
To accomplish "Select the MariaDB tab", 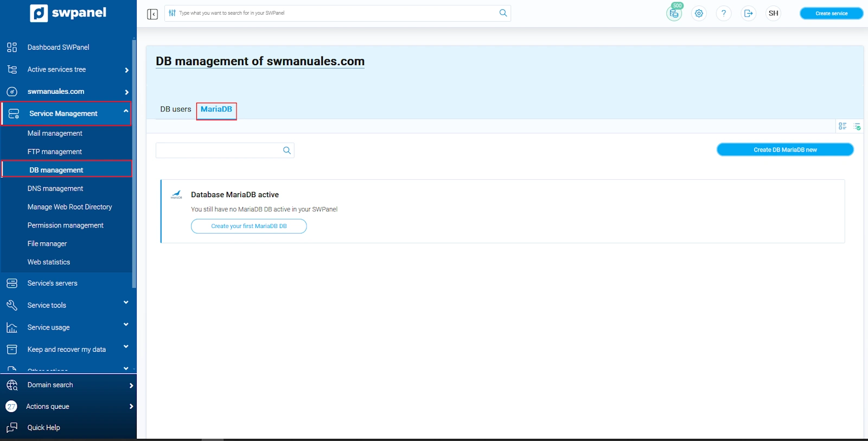I will click(x=216, y=109).
